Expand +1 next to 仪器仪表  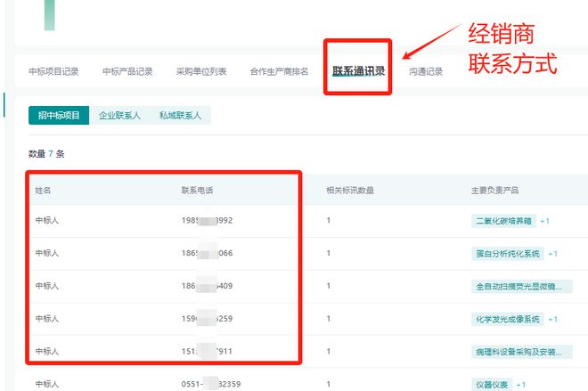[521, 385]
